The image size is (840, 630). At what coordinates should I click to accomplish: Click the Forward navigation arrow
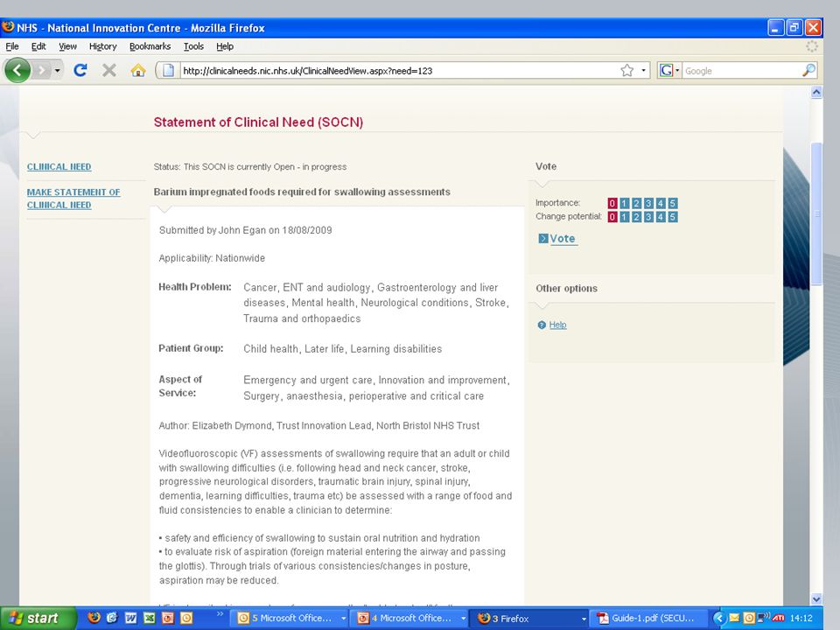coord(41,70)
